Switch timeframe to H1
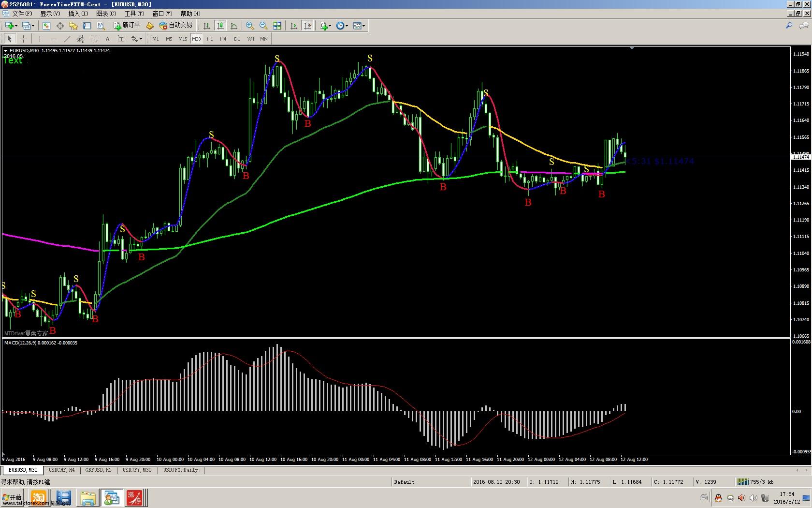Image resolution: width=812 pixels, height=508 pixels. (x=210, y=39)
